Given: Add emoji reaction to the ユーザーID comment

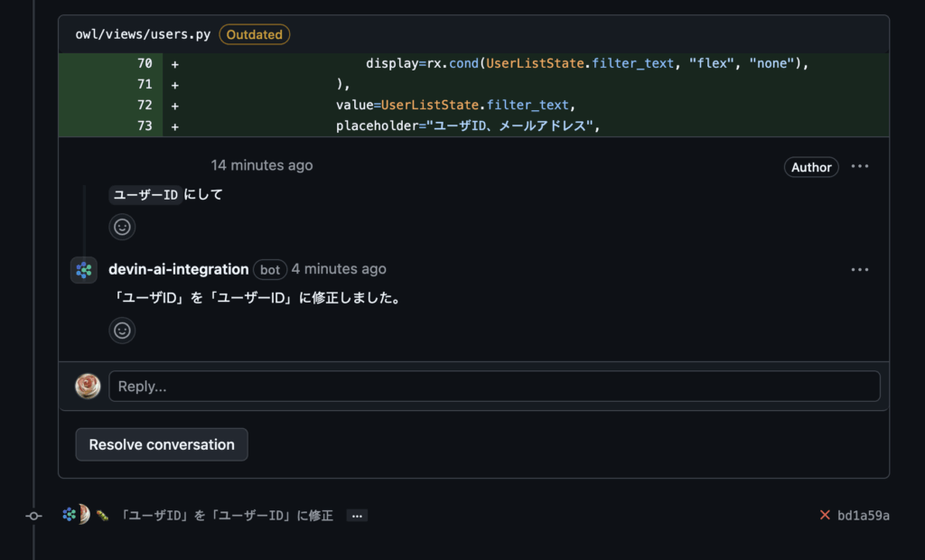Looking at the screenshot, I should [x=122, y=228].
